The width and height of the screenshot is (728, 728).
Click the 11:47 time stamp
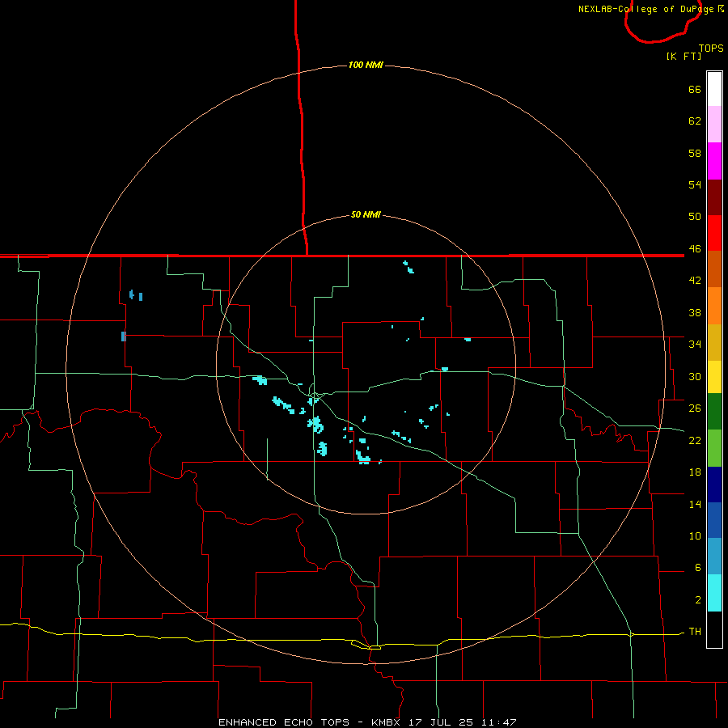(x=500, y=722)
